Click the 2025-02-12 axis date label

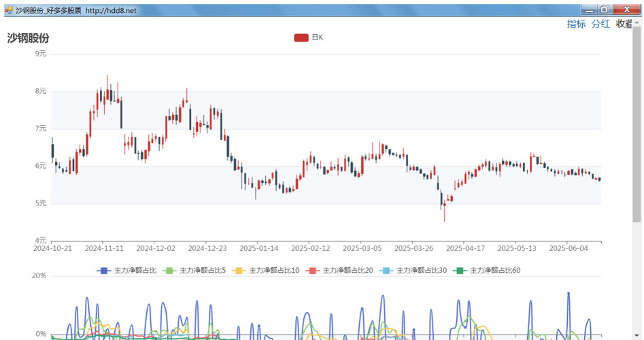(311, 248)
